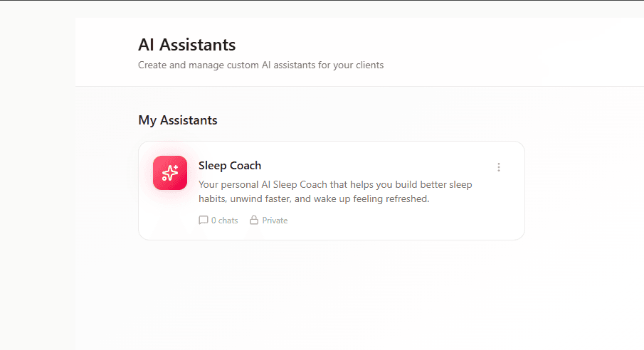The image size is (644, 350).
Task: Open the Sleep Coach three-dot options menu
Action: (x=499, y=167)
